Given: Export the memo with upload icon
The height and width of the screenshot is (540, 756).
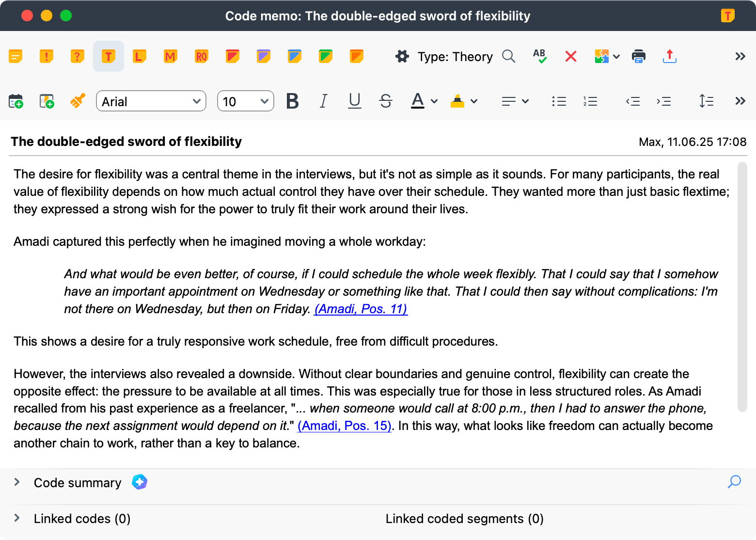Looking at the screenshot, I should point(670,57).
